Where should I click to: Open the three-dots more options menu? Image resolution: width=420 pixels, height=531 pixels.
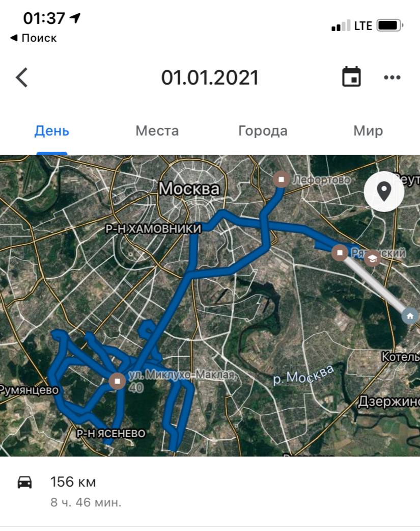click(x=392, y=77)
